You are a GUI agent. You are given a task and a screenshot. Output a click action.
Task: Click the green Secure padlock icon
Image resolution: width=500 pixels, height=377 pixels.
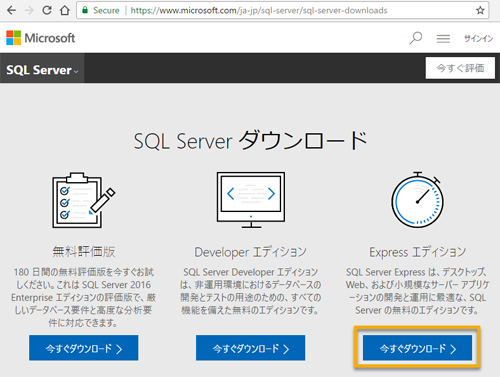[x=85, y=10]
